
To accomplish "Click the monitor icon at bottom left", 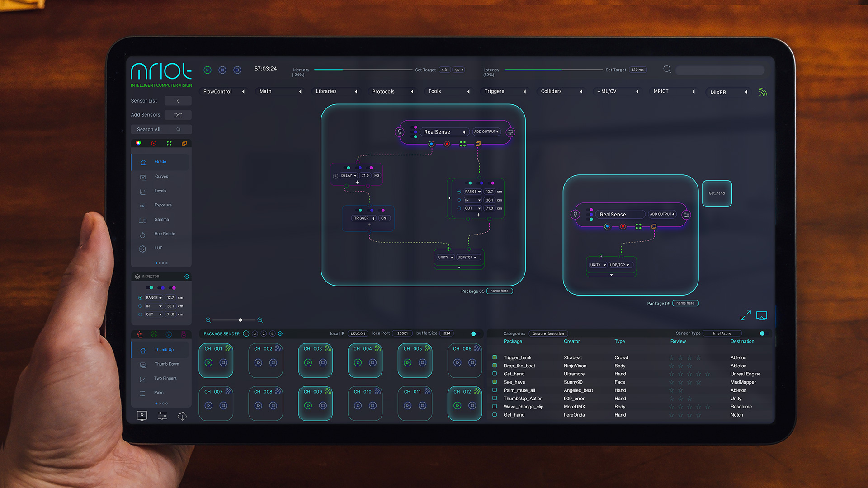I will [142, 416].
